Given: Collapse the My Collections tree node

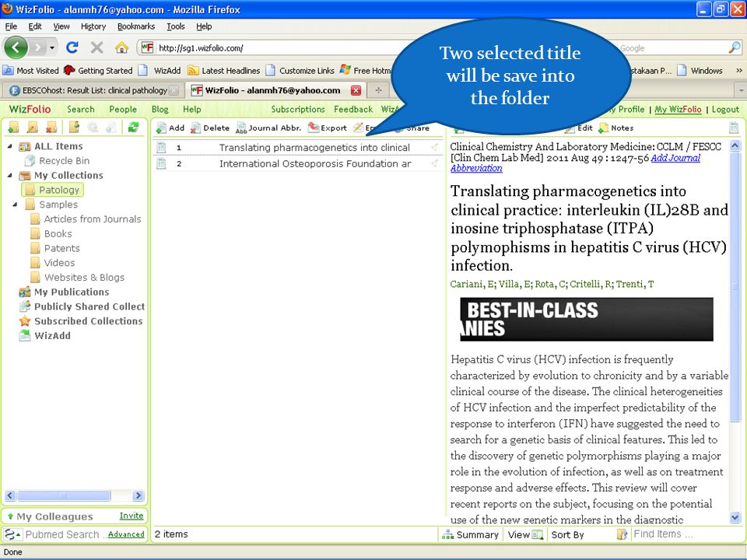Looking at the screenshot, I should [x=10, y=175].
